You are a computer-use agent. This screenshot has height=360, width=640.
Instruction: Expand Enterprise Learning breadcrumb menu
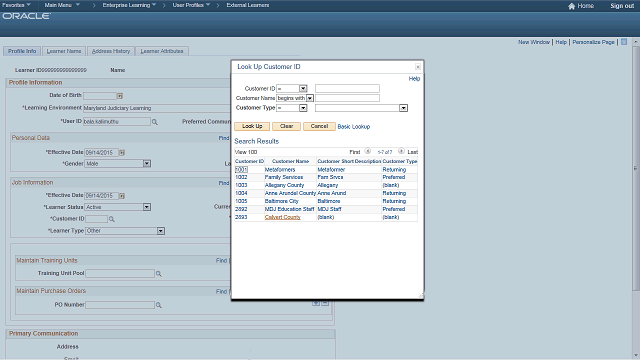(129, 5)
